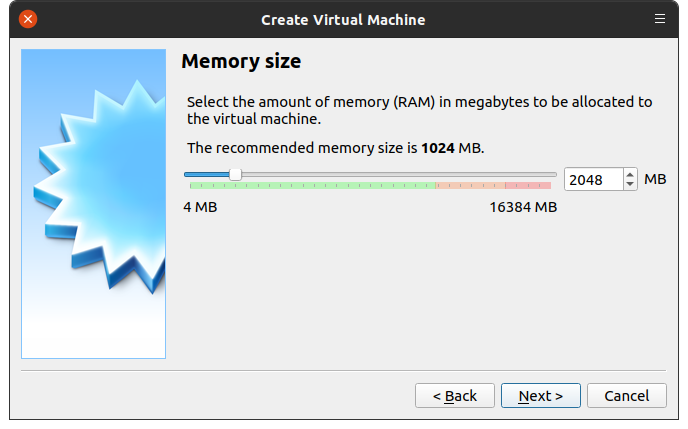This screenshot has height=429, width=688.
Task: Click the 16384 MB maximum label
Action: click(522, 207)
